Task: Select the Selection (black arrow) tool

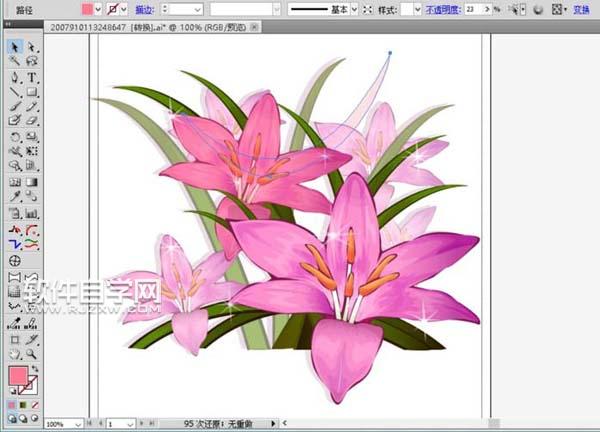Action: click(15, 47)
